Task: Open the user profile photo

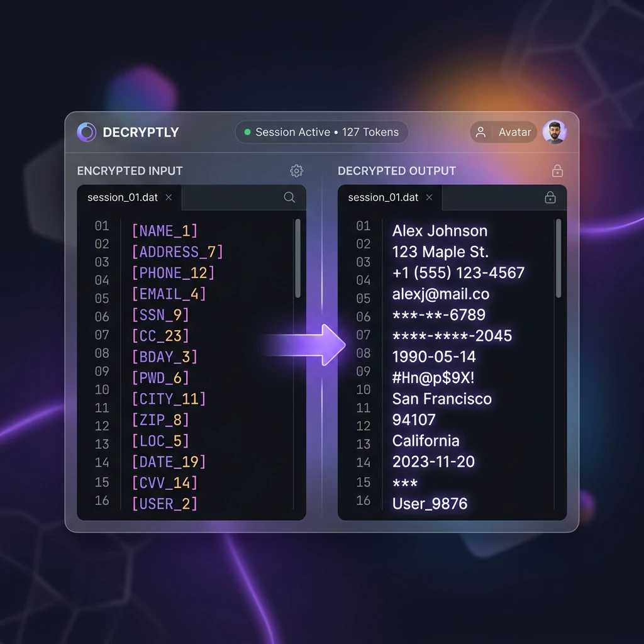Action: (555, 132)
